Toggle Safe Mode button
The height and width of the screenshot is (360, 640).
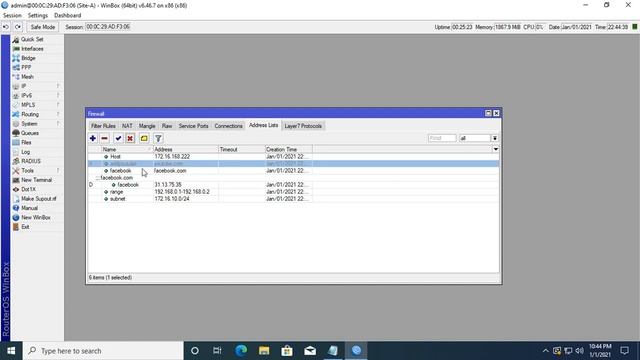coord(42,27)
